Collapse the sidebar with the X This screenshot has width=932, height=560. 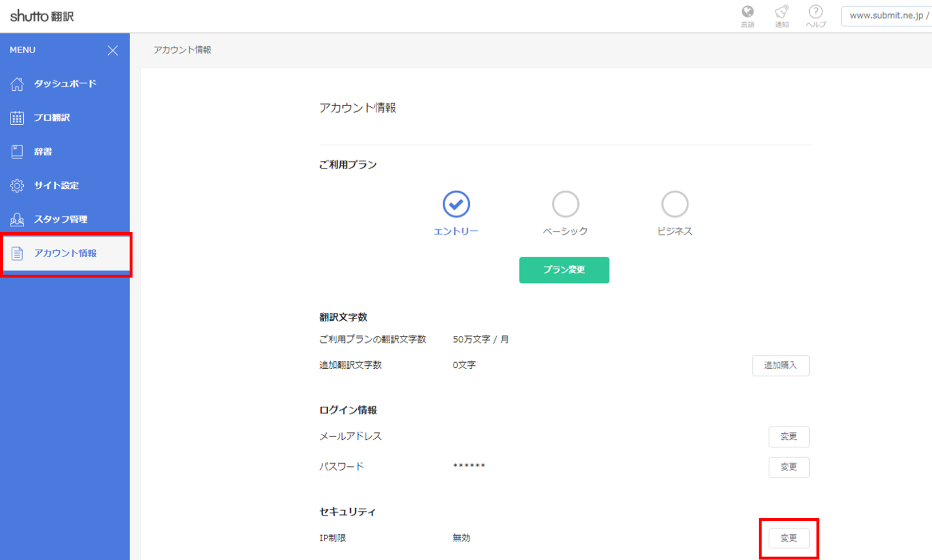[113, 50]
